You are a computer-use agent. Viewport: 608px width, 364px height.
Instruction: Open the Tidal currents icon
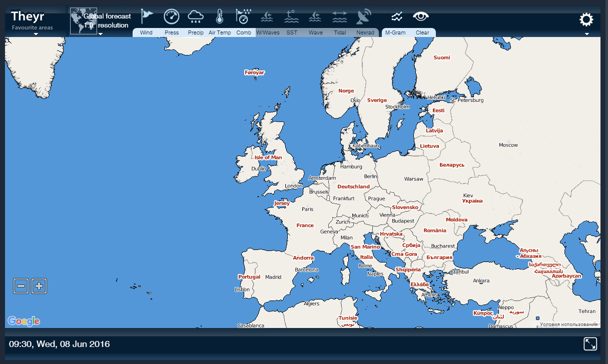coord(340,16)
